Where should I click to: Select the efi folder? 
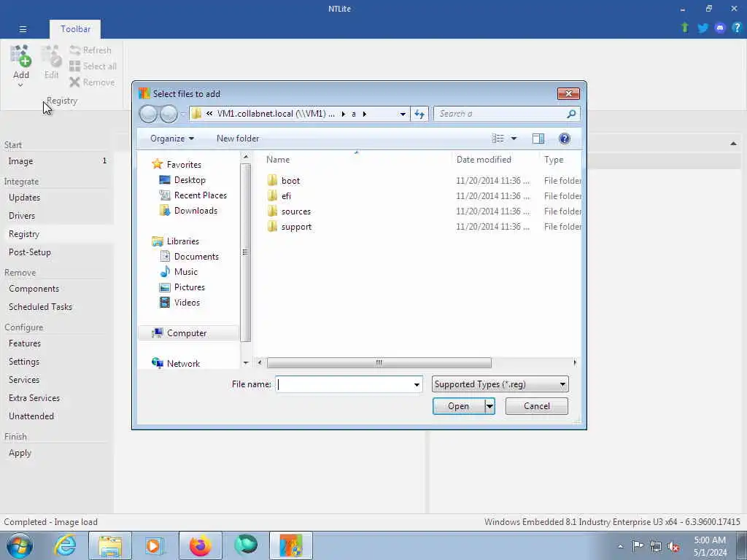[286, 195]
